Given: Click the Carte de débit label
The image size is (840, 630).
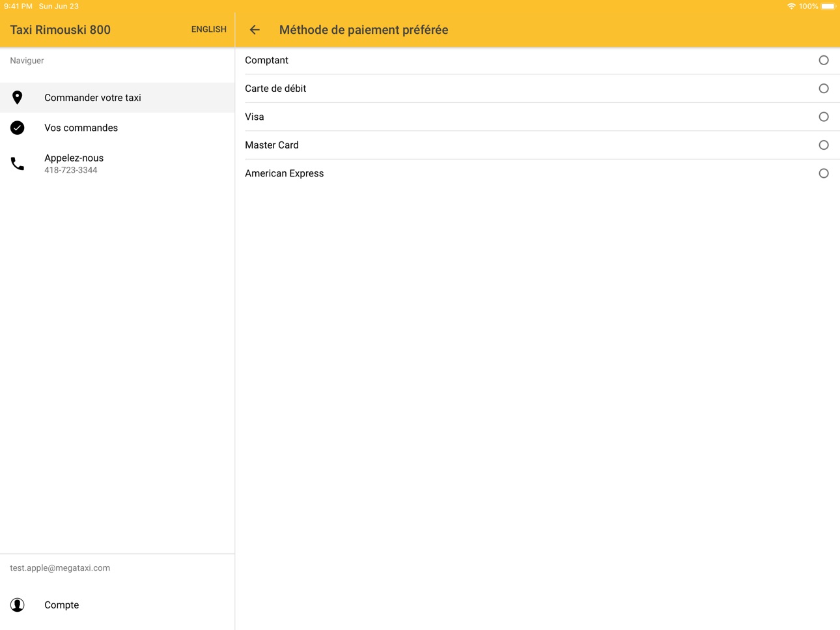Looking at the screenshot, I should coord(275,89).
